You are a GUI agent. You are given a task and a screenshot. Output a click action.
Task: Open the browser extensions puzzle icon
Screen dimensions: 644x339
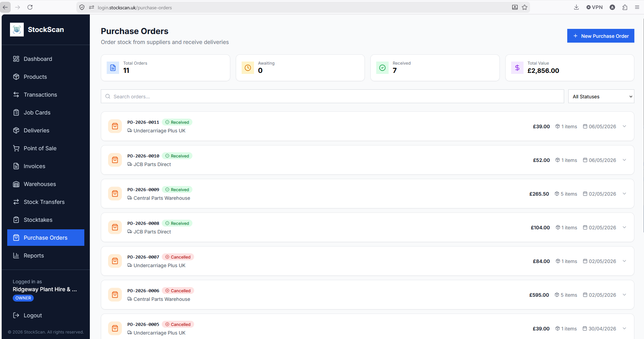click(625, 7)
